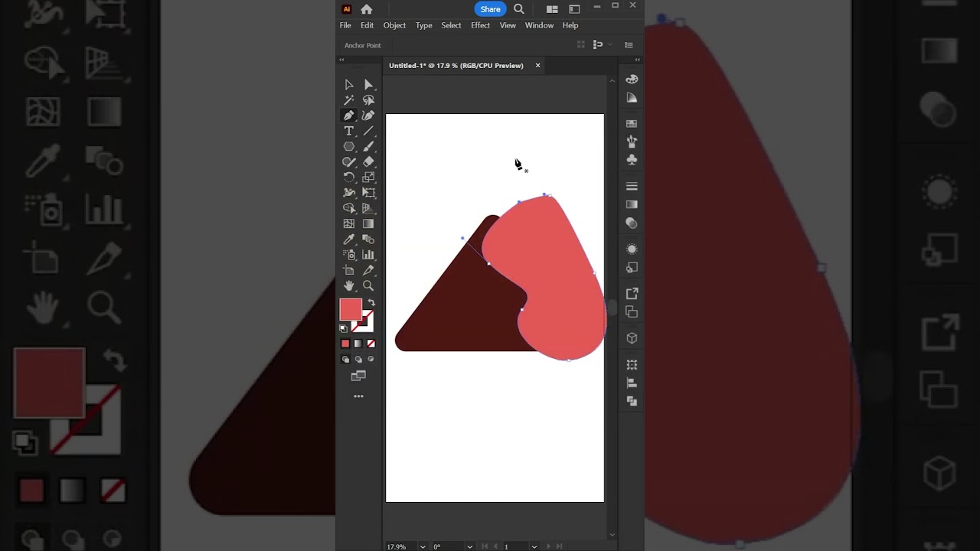Open Edit Toolbar three-dots button
The image size is (980, 551).
[x=358, y=396]
